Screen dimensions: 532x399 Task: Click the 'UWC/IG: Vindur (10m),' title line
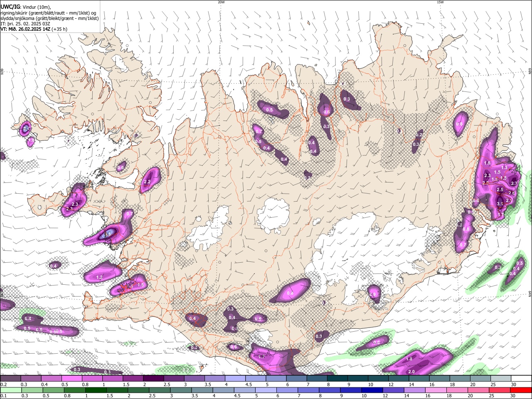(26, 7)
